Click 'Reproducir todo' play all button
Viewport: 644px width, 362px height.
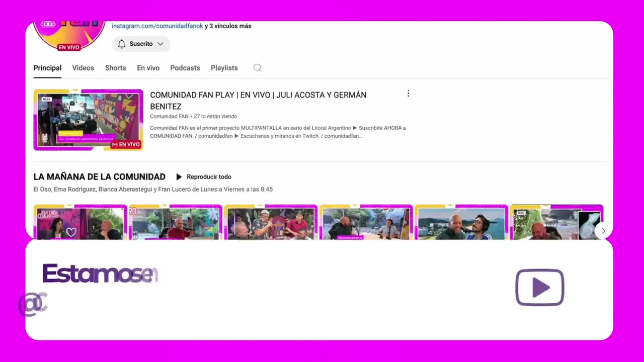(x=204, y=176)
